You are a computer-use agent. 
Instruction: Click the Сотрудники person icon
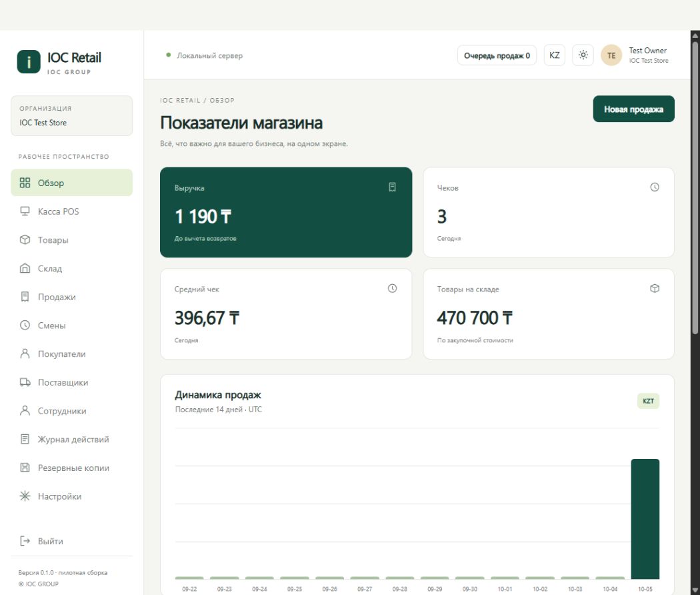[x=25, y=411]
